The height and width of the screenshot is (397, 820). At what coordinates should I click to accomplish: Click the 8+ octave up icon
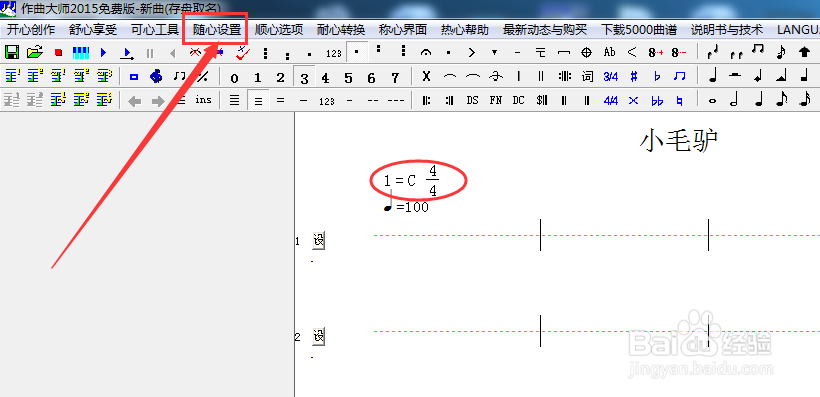point(655,52)
